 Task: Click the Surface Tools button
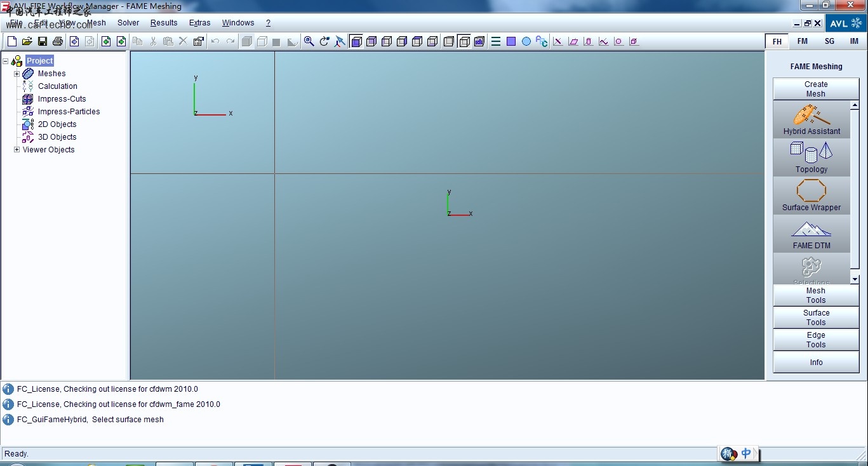tap(816, 317)
